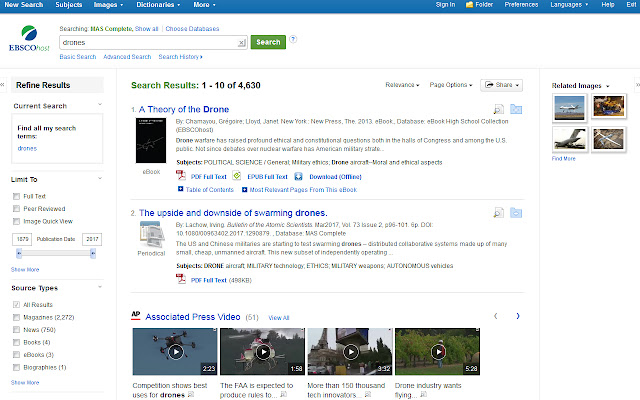
Task: Open the Folder icon in top bar
Action: point(469,4)
